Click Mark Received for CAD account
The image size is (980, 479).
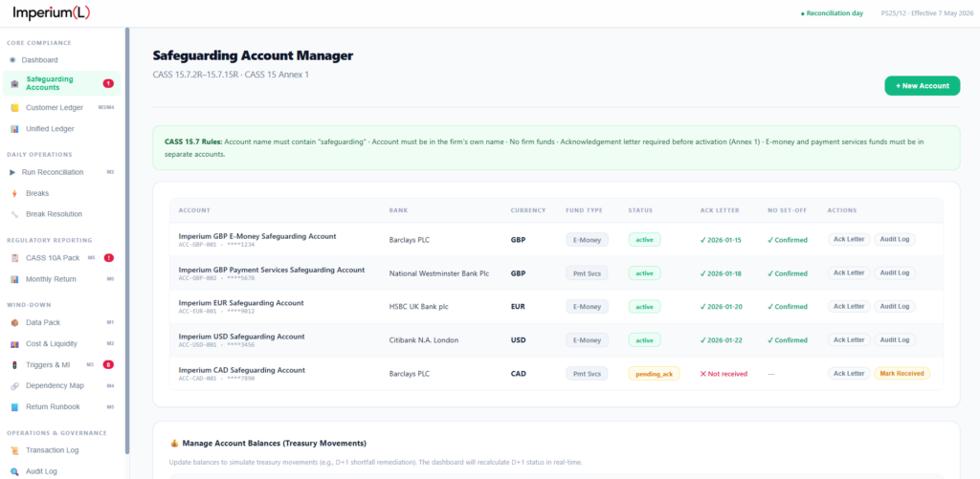tap(902, 374)
